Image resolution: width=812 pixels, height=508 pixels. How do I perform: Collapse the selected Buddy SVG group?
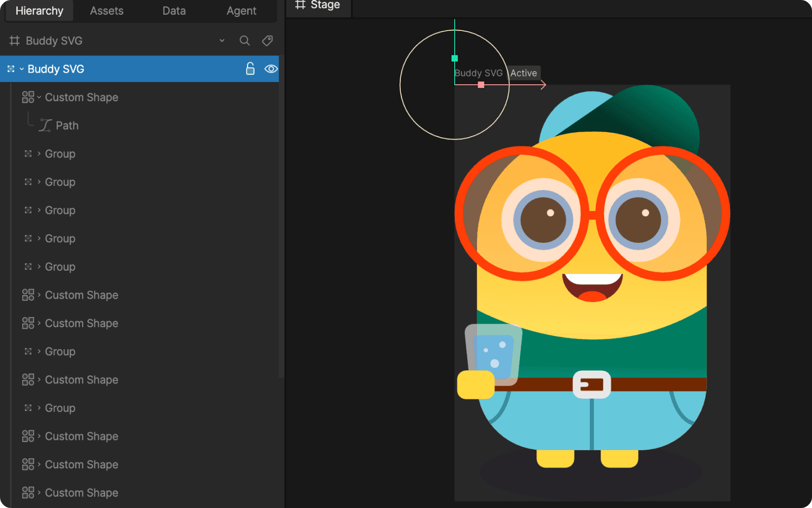22,69
